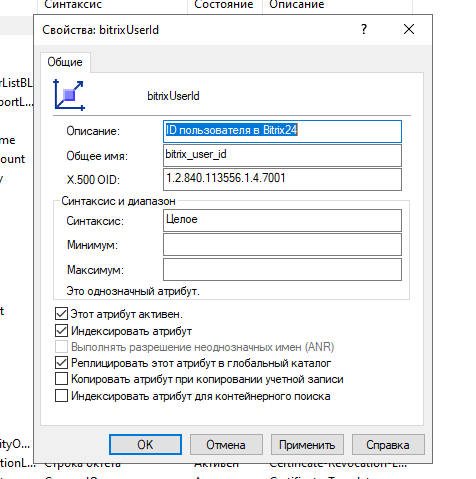Click the question mark help button
476x479 pixels.
pyautogui.click(x=364, y=29)
